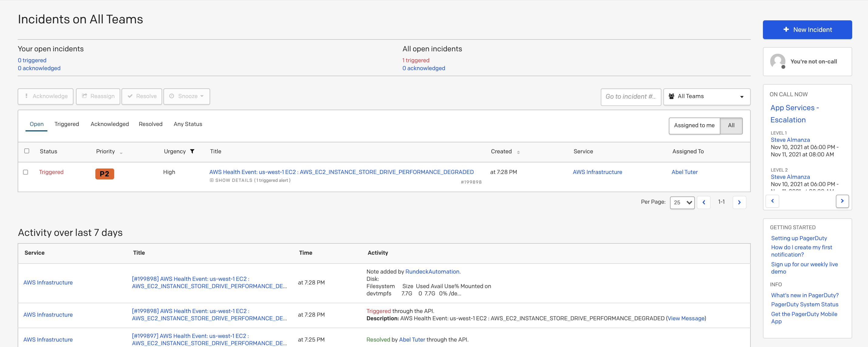This screenshot has width=868, height=347.
Task: Switch to the Triggered tab
Action: tap(67, 124)
